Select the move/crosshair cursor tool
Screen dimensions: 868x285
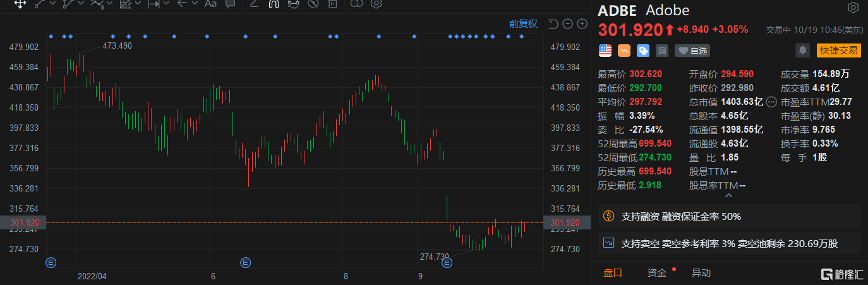(20, 3)
